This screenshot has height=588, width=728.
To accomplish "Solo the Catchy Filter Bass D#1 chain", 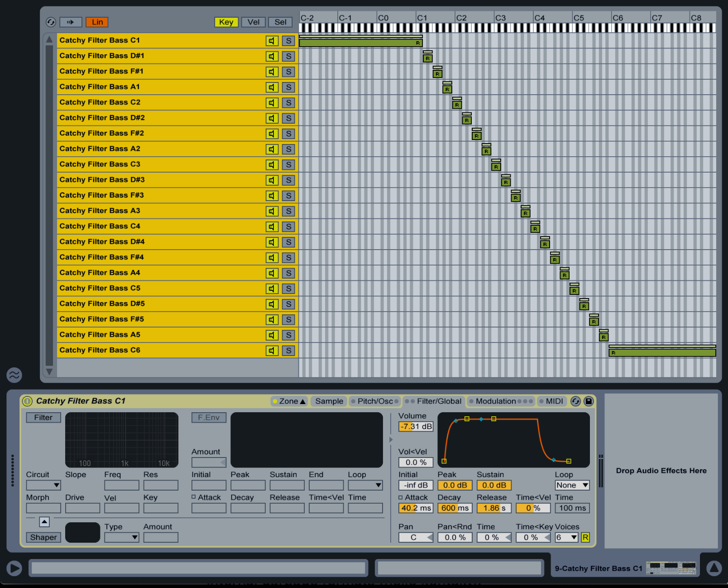I will click(288, 57).
